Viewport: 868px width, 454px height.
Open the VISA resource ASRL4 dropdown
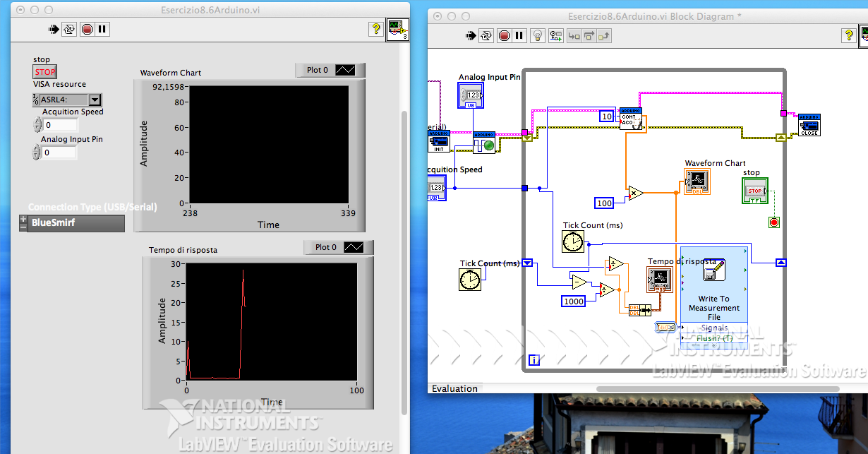click(95, 100)
